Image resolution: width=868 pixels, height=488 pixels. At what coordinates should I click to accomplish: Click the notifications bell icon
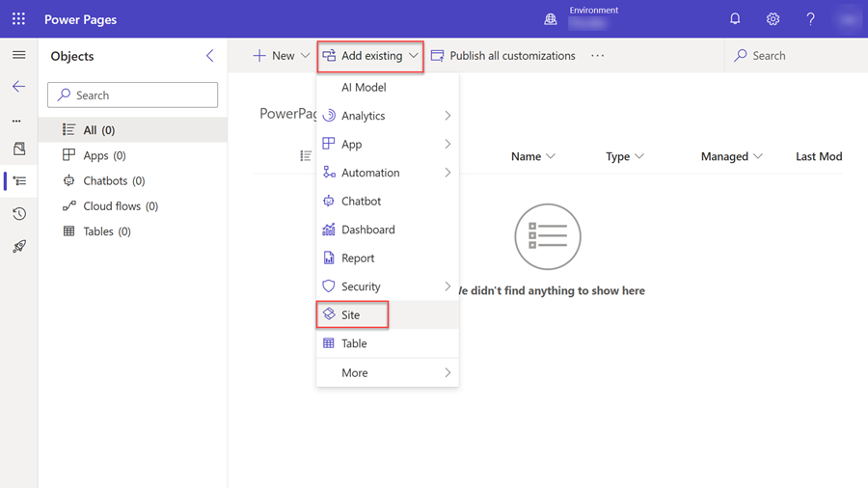point(735,19)
